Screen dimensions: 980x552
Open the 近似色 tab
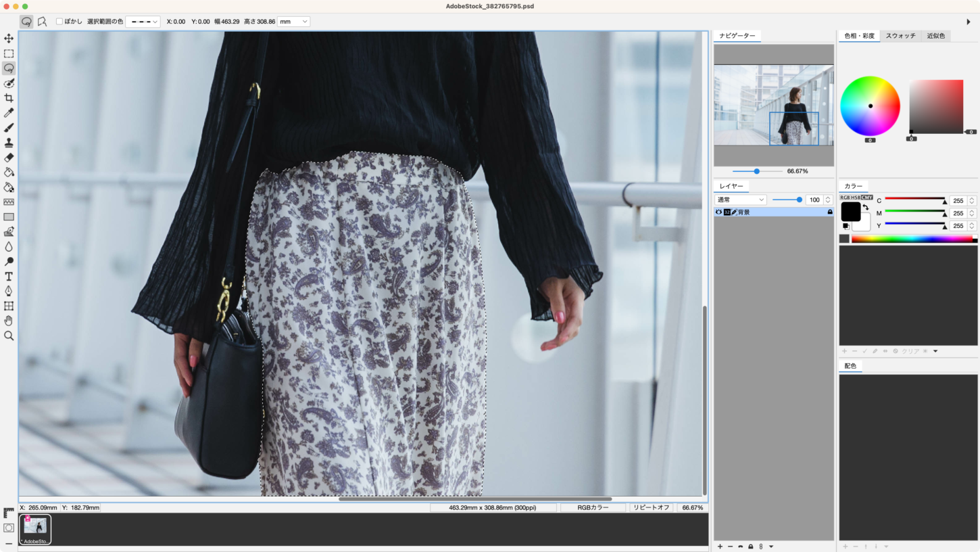tap(936, 36)
